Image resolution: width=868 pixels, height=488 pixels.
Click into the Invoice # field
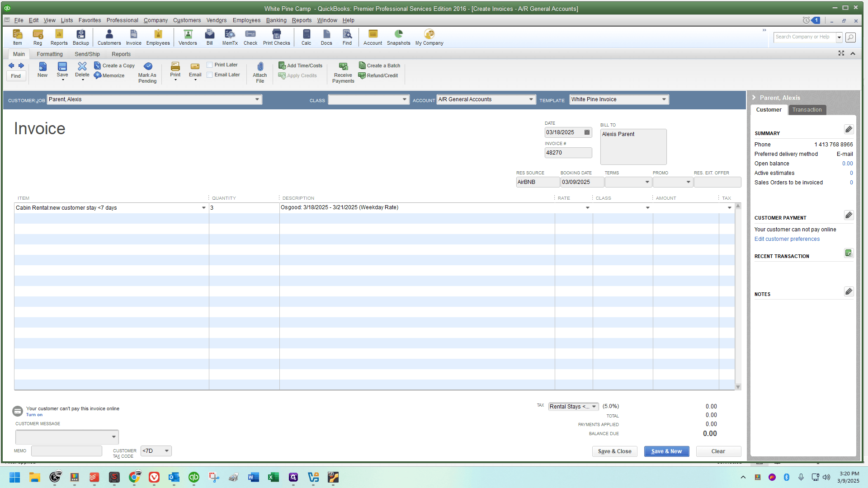coord(568,153)
